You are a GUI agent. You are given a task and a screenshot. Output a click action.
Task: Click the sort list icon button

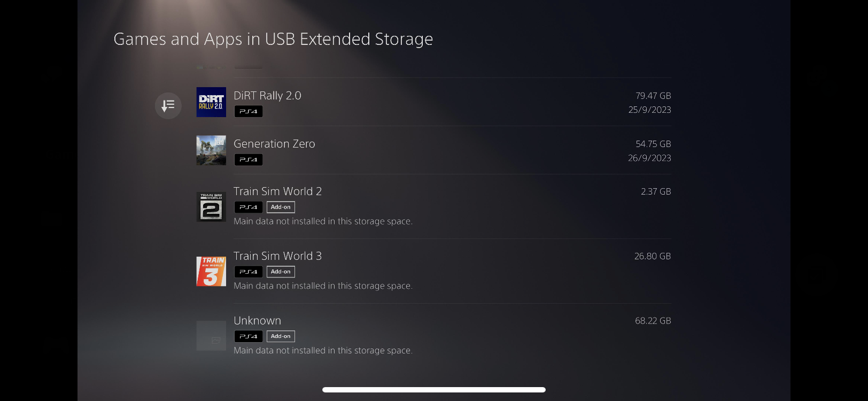tap(168, 106)
